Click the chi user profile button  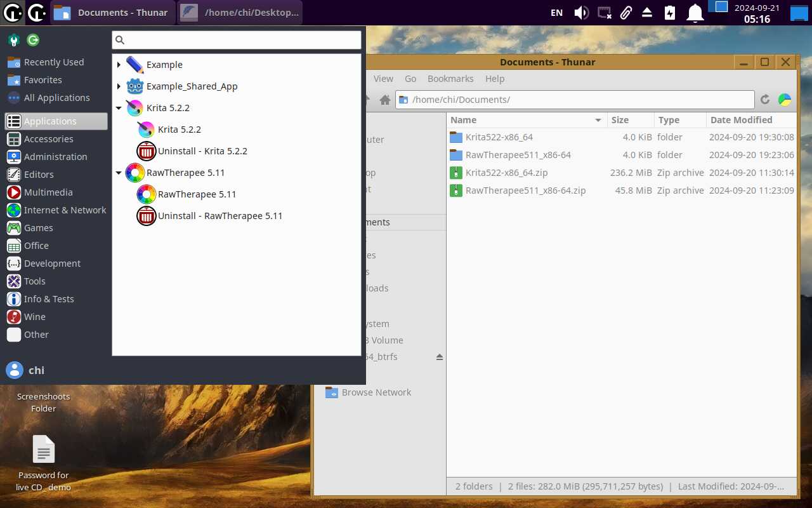(25, 370)
